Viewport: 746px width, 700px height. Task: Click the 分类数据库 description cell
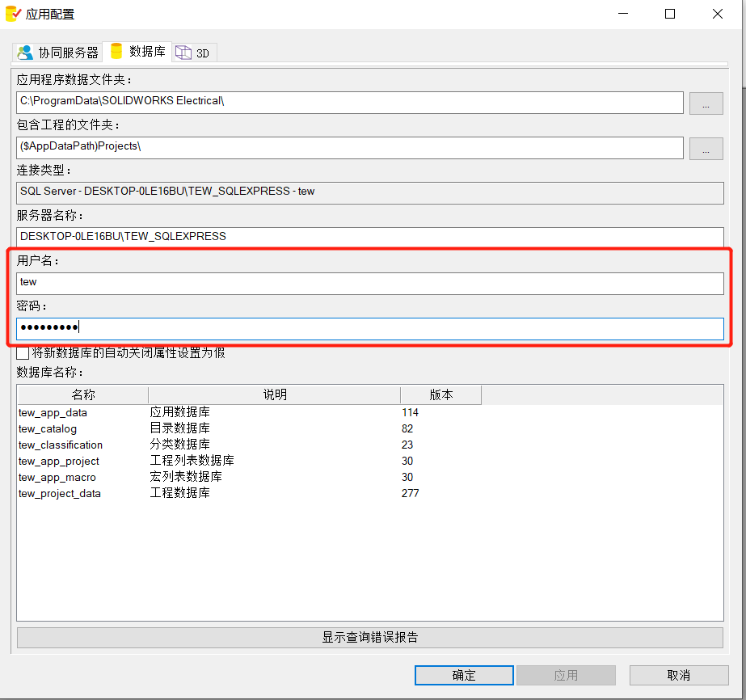180,445
